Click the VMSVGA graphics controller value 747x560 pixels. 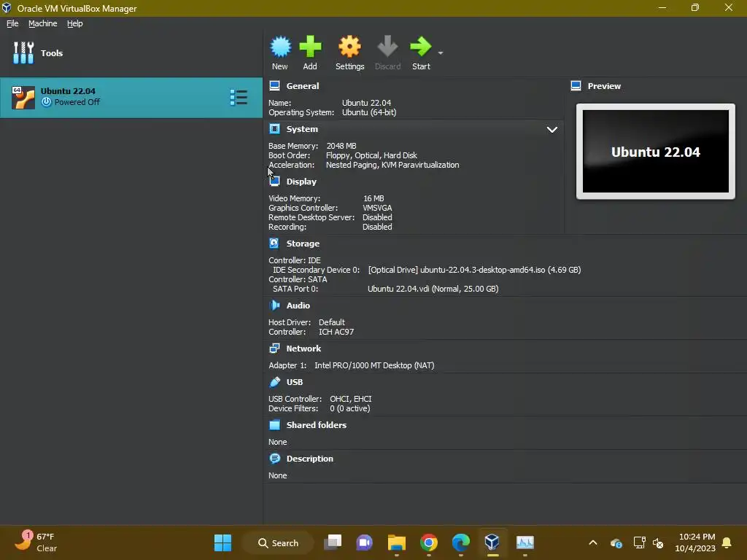(x=377, y=208)
